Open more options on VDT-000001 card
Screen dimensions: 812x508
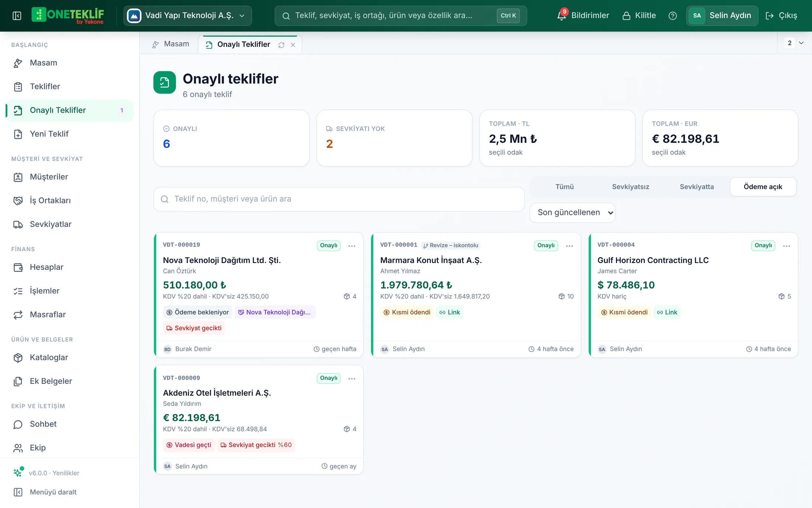570,246
